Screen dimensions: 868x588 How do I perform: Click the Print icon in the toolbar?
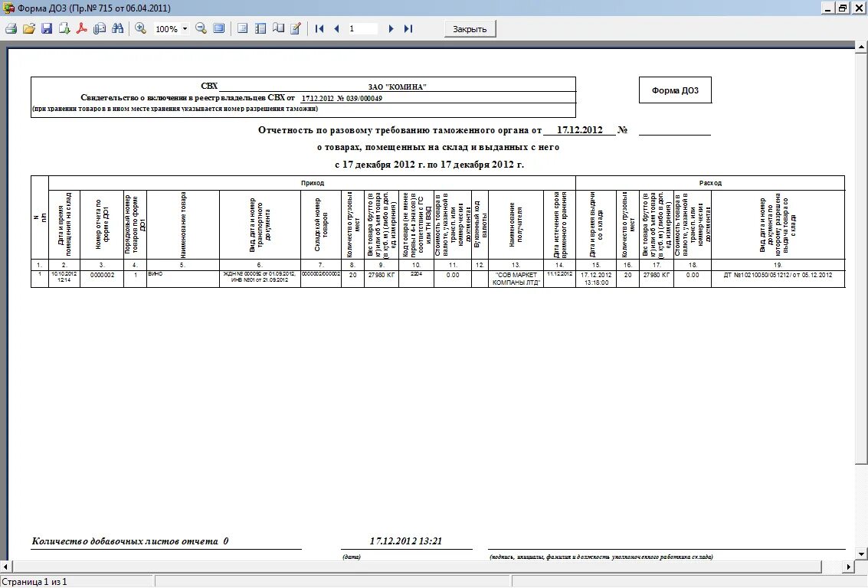pyautogui.click(x=11, y=29)
